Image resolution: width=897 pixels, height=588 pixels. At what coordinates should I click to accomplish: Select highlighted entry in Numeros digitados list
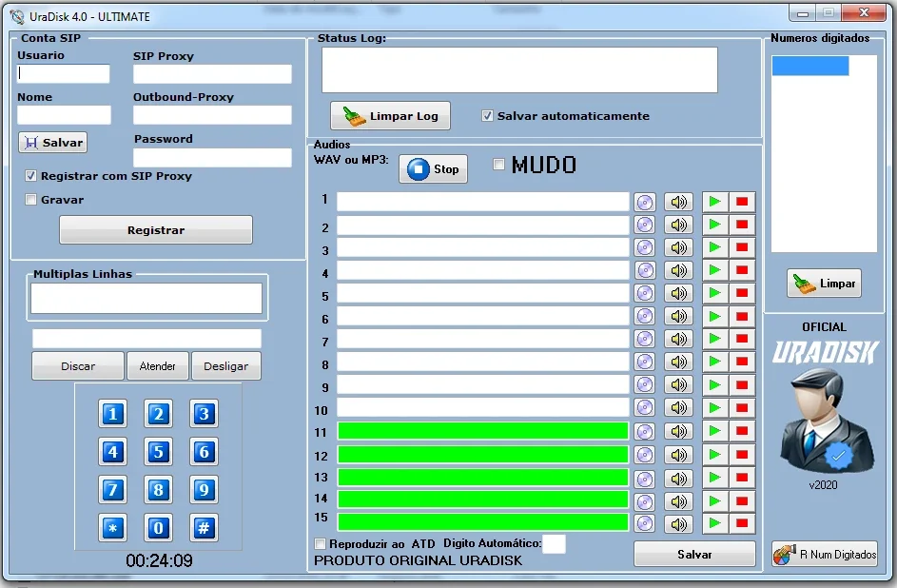[810, 66]
